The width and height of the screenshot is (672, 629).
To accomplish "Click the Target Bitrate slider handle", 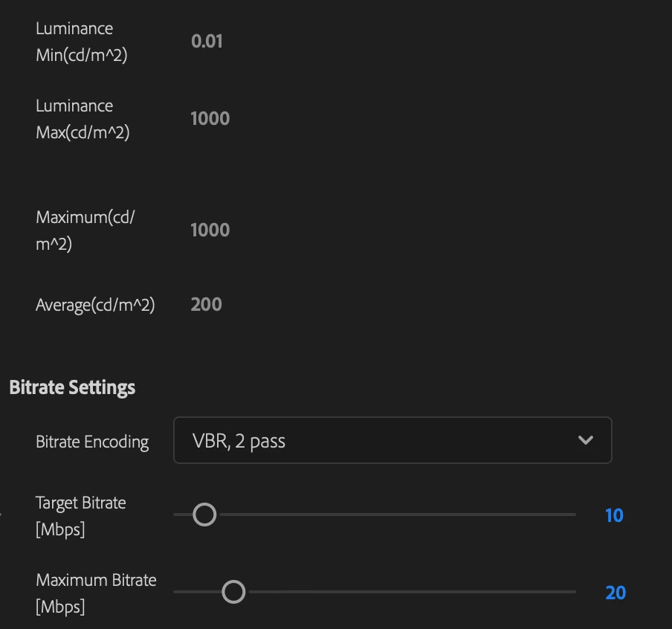I will click(204, 515).
